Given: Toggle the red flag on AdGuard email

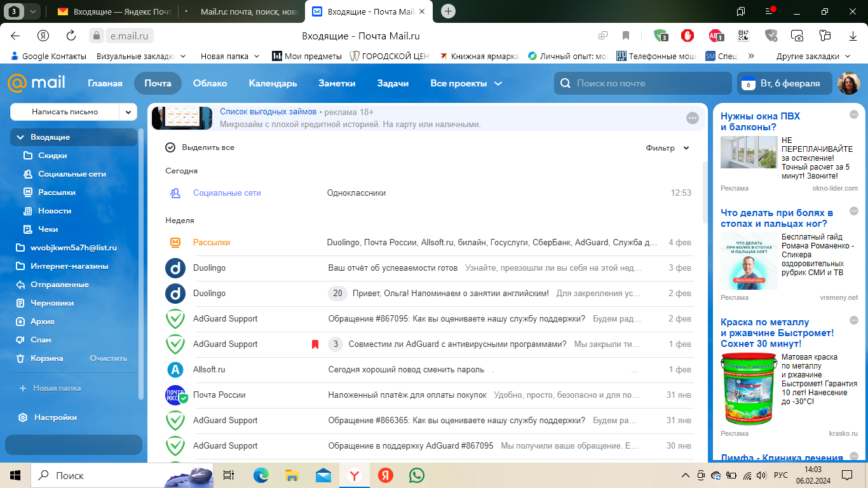Looking at the screenshot, I should pos(316,344).
